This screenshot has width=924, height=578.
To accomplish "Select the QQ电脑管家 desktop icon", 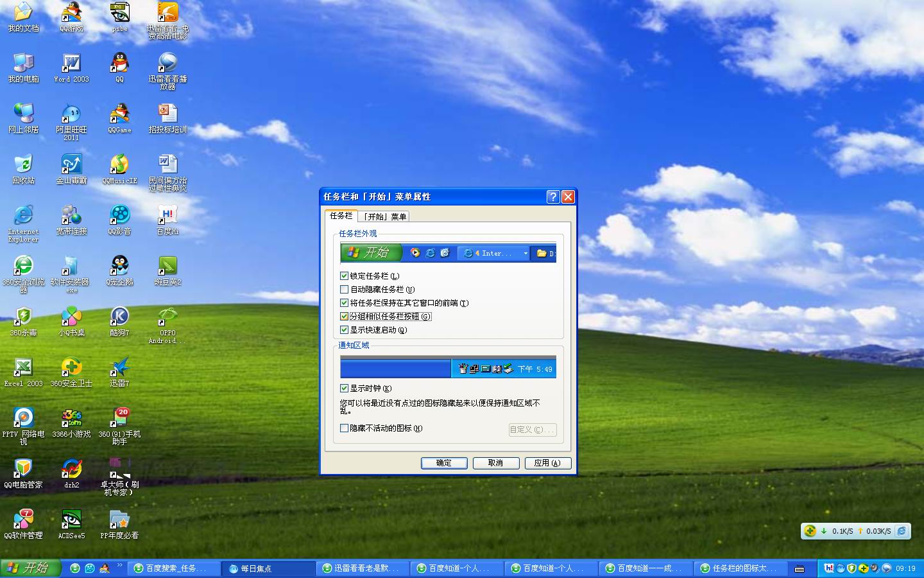I will tap(23, 474).
